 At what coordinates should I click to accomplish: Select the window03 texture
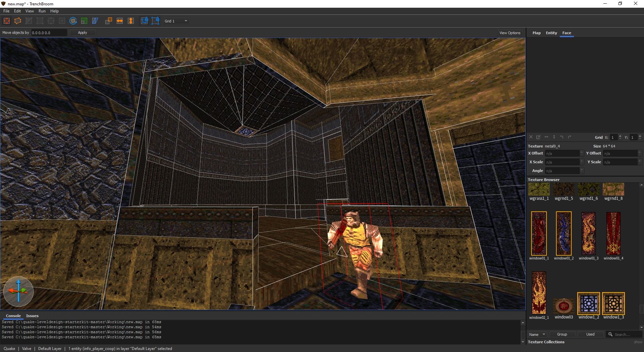coord(564,308)
